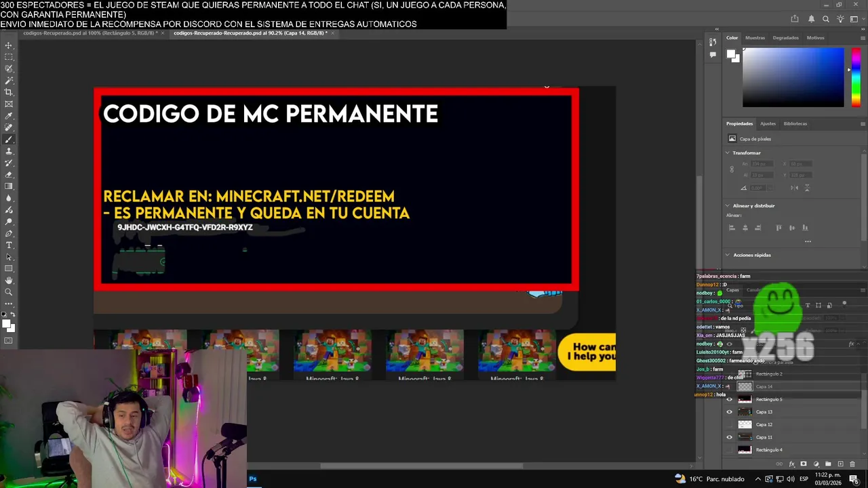This screenshot has height=488, width=868.
Task: Collapse the Acciones rápidas section
Action: [x=728, y=256]
